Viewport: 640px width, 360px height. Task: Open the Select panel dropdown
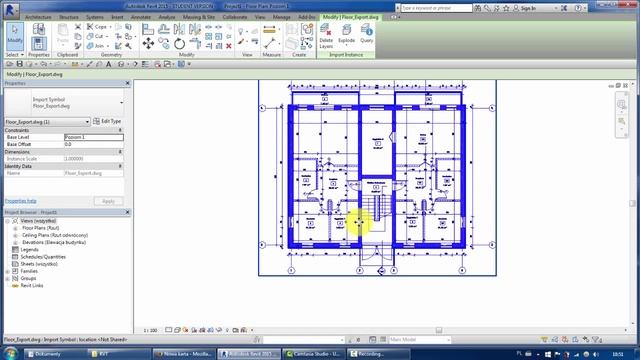tap(15, 55)
